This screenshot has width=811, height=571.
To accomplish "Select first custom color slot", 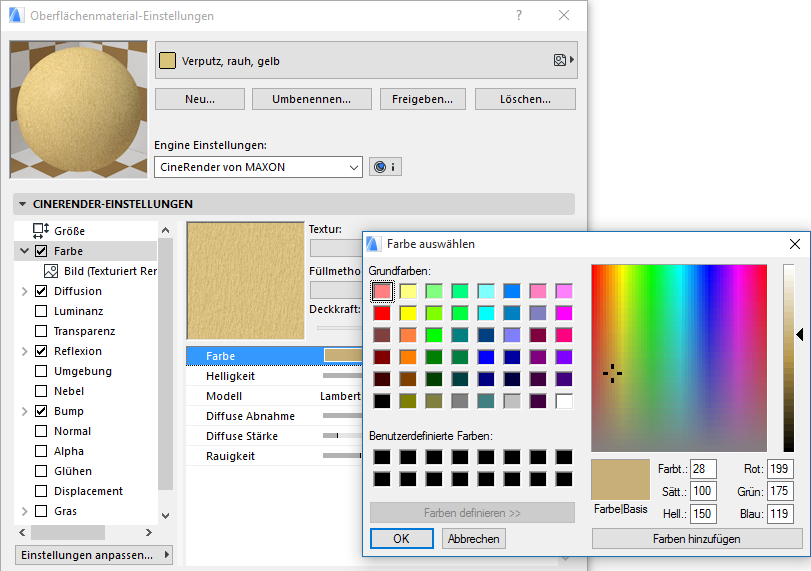I will click(382, 457).
